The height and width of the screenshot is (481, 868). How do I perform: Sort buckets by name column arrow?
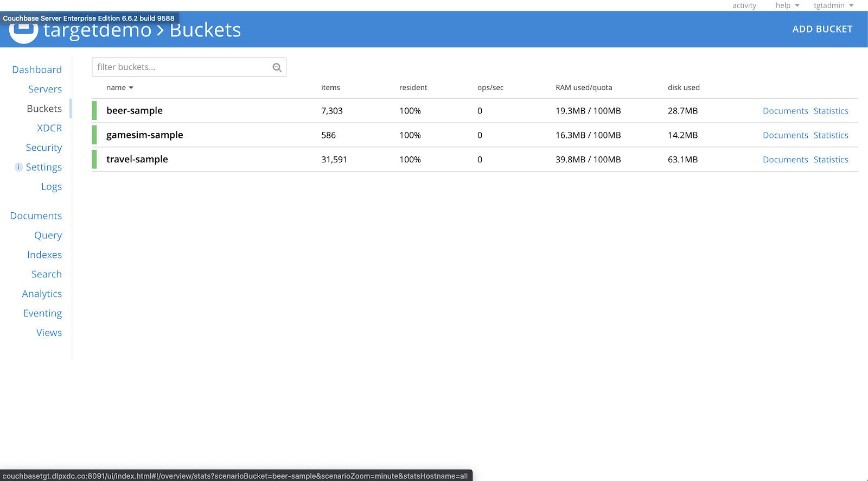point(131,88)
